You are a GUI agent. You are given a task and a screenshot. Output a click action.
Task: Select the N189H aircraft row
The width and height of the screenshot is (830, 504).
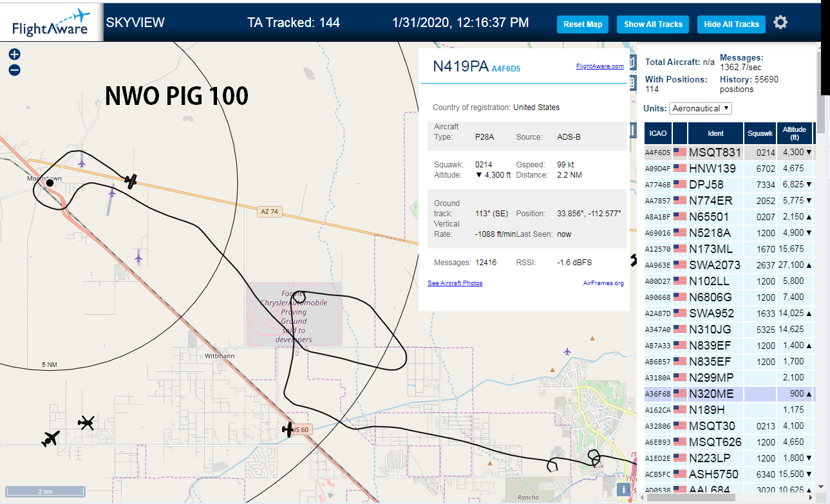point(730,410)
